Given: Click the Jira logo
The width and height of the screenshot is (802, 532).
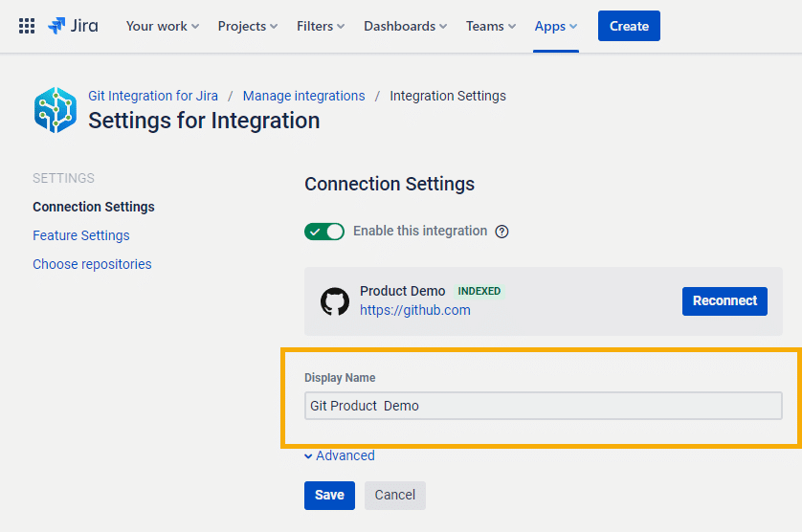Looking at the screenshot, I should [73, 26].
